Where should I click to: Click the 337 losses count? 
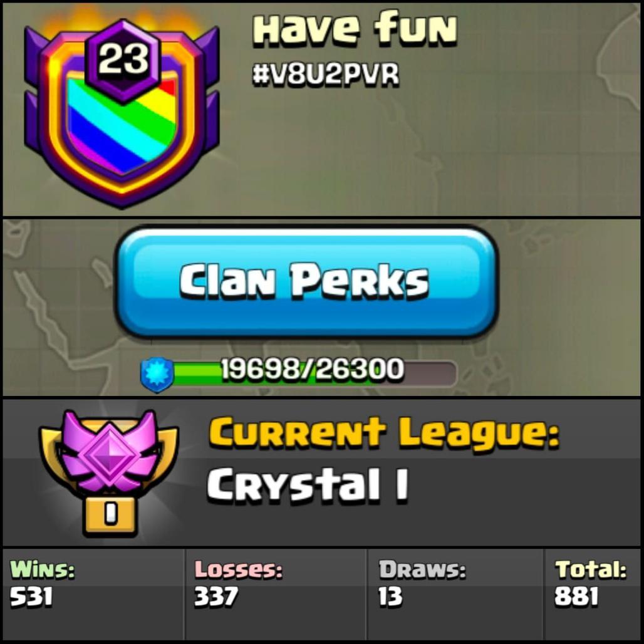(x=216, y=596)
